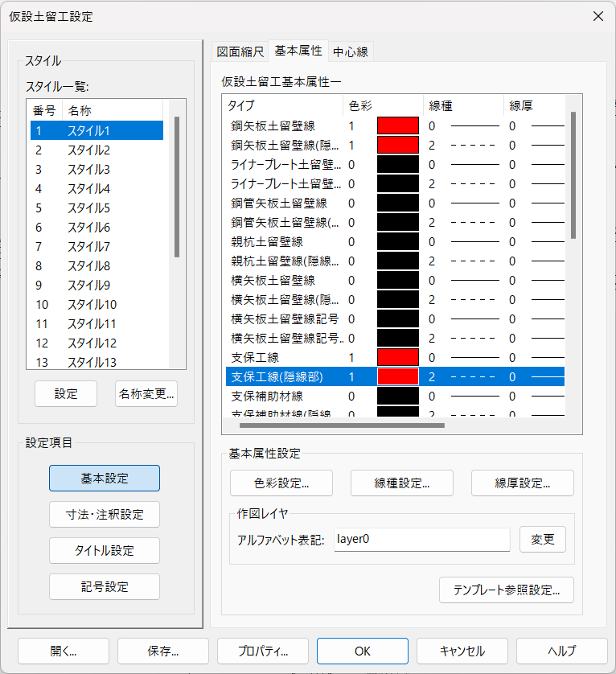Select スタイル13 in the style list
616x674 pixels.
point(97,361)
